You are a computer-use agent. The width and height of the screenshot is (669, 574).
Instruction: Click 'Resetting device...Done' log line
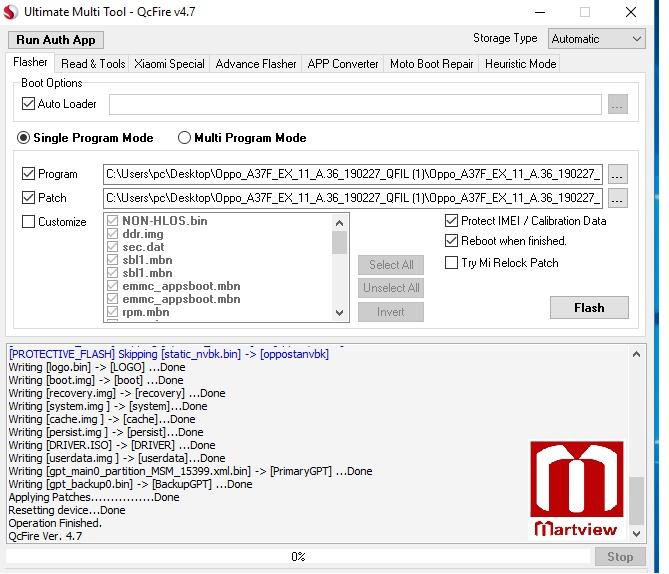click(x=67, y=510)
